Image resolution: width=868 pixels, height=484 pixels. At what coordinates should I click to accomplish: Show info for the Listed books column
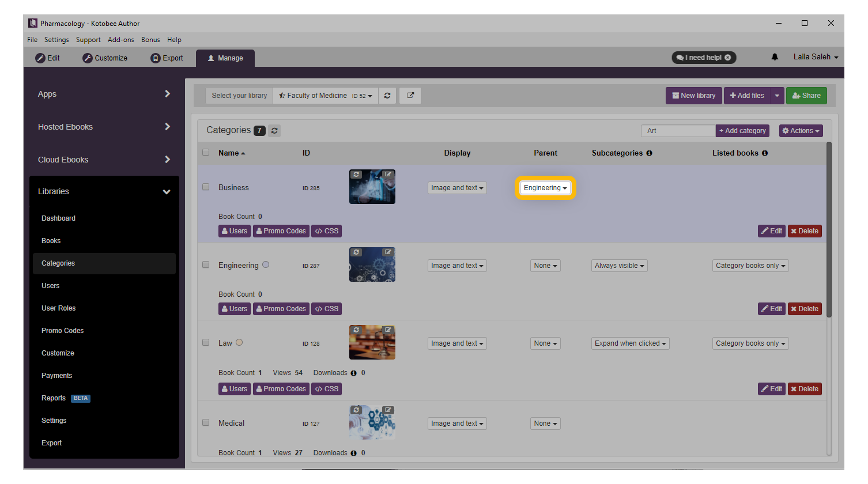click(765, 153)
